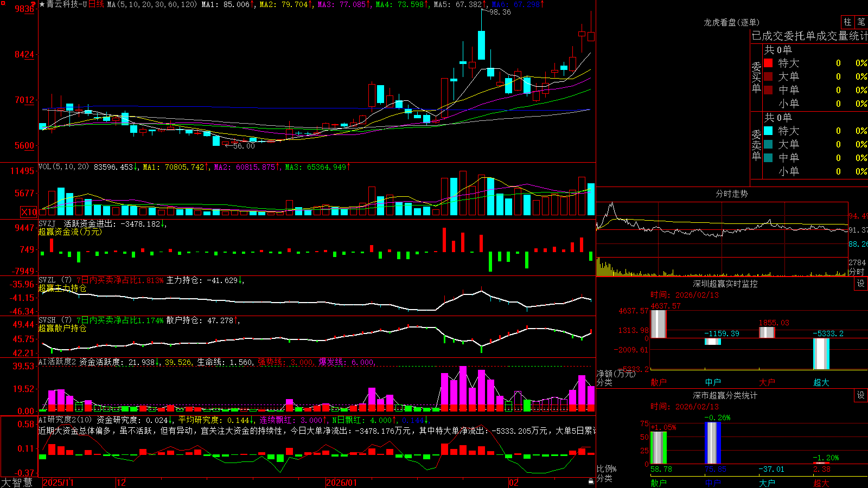This screenshot has height=488, width=868.
Task: Click the MA(5,10,20,30,60,120) indicator parameters
Action: coord(152,4)
